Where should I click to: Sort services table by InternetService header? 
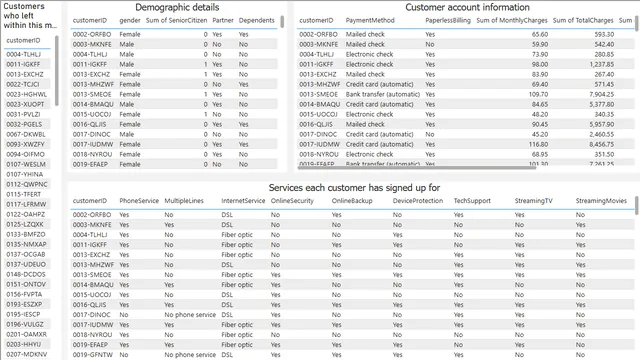[x=243, y=201]
